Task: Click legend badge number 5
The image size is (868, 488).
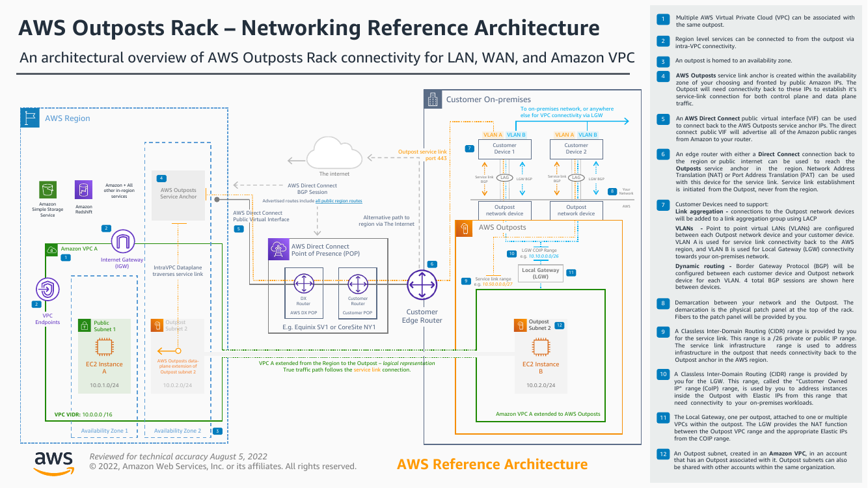Action: (662, 119)
